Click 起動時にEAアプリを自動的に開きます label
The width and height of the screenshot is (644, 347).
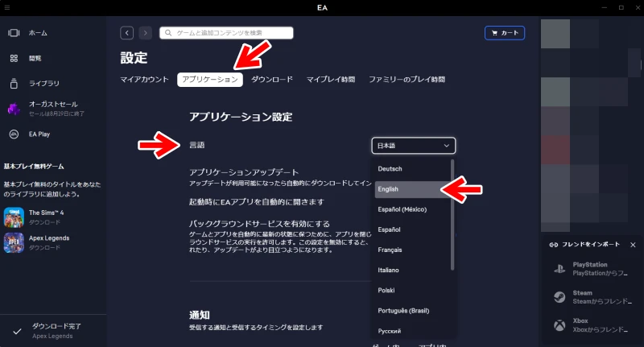pos(257,201)
